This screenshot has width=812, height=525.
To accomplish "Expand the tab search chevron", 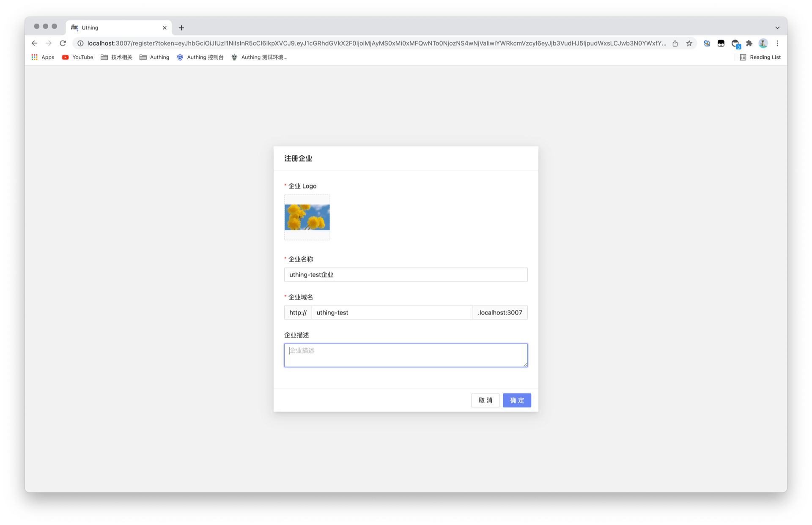I will 777,27.
